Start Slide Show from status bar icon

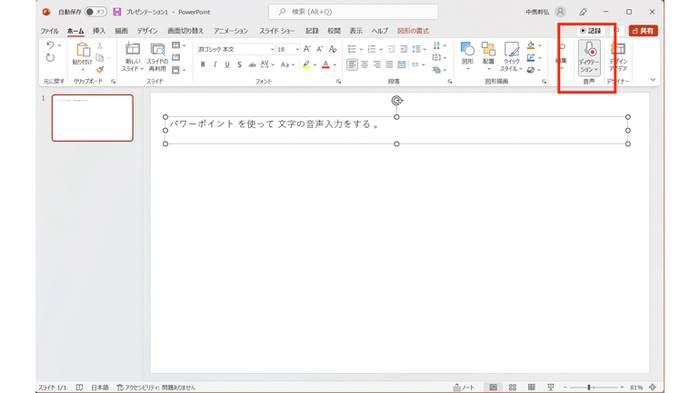tap(550, 387)
